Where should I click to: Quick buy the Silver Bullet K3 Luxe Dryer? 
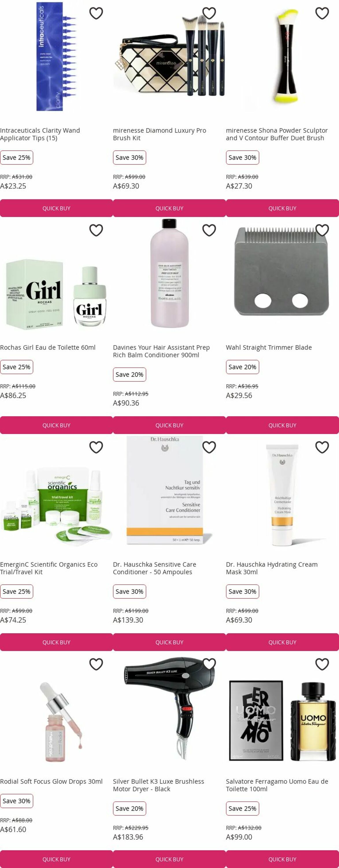(169, 859)
